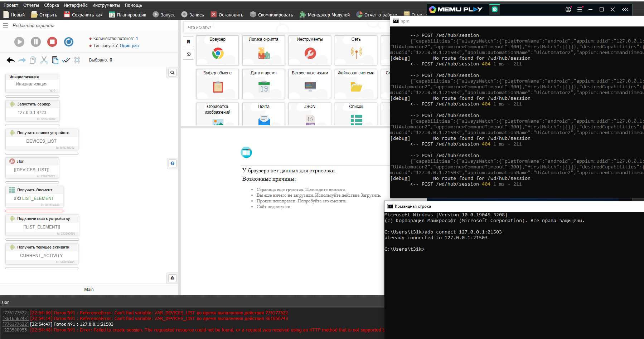Open the bug debug icon at panel bottom
Image resolution: width=644 pixels, height=339 pixels.
pyautogui.click(x=172, y=278)
